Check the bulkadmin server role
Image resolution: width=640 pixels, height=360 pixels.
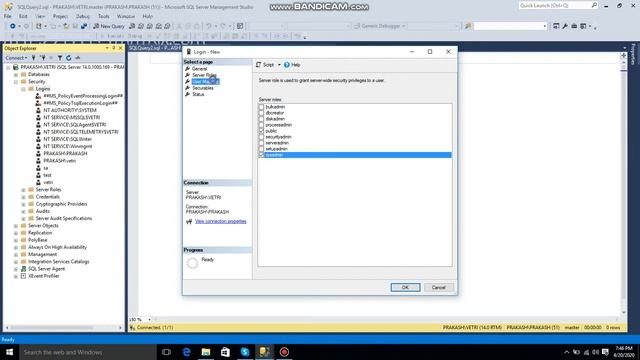[x=262, y=107]
